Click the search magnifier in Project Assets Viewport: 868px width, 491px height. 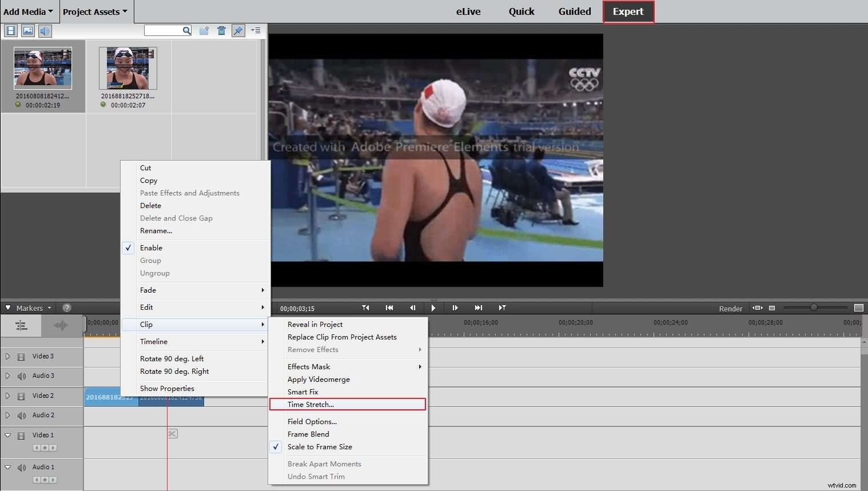pyautogui.click(x=186, y=30)
